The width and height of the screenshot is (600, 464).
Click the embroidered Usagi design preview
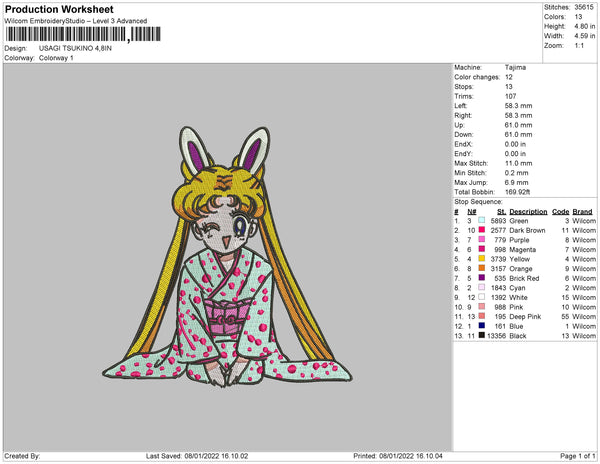coord(227,257)
